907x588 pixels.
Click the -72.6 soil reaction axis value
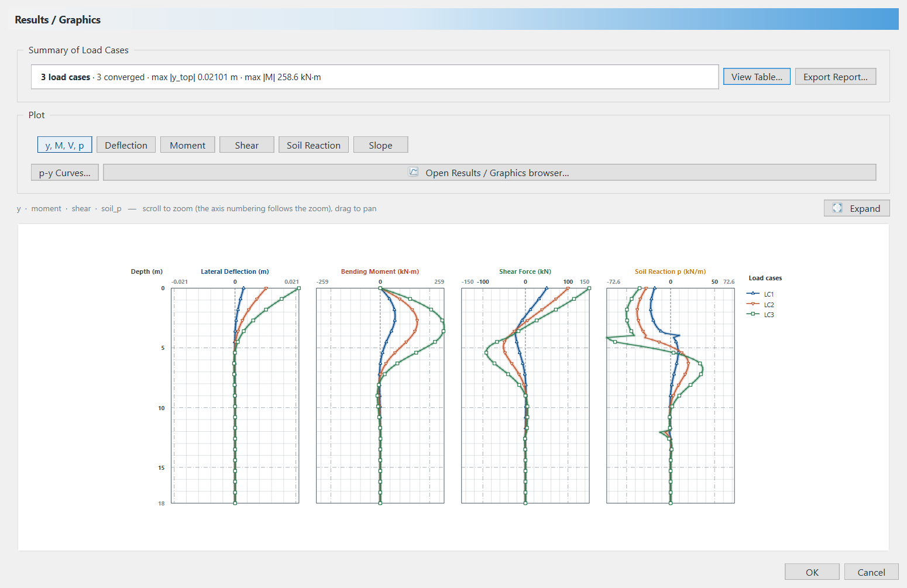point(613,281)
